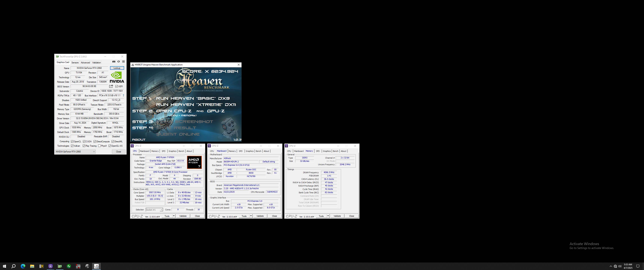Open the Windows Start menu
Viewport: 644px width, 270px height.
tap(4, 266)
